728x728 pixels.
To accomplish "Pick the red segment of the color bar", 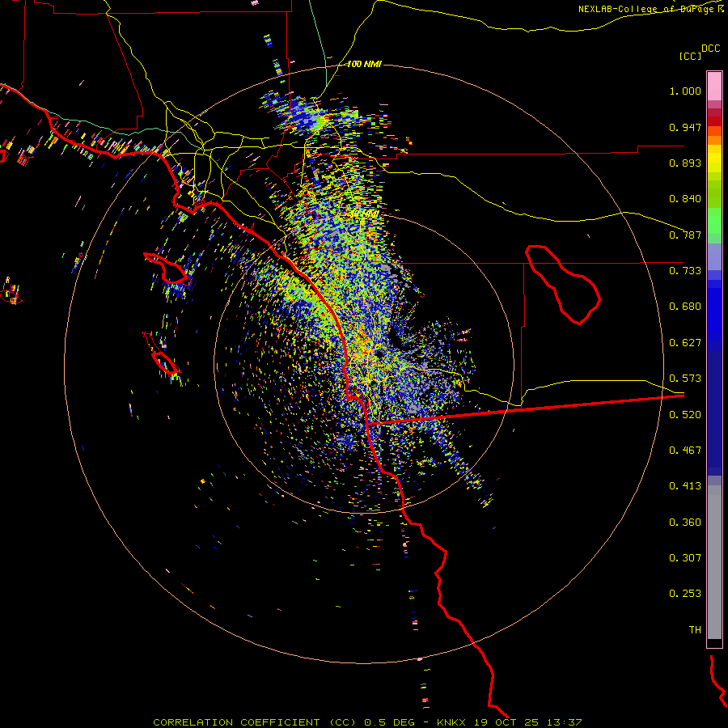I will [x=714, y=121].
